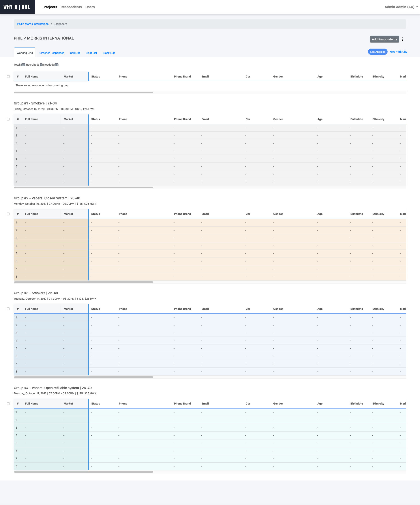This screenshot has height=505, width=420.
Task: Expand the Admin Admin (AA) user dropdown
Action: (401, 7)
